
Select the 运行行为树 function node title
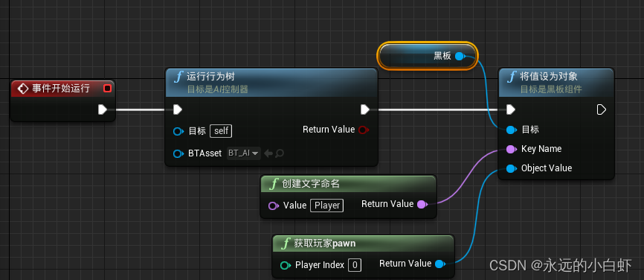coord(210,77)
